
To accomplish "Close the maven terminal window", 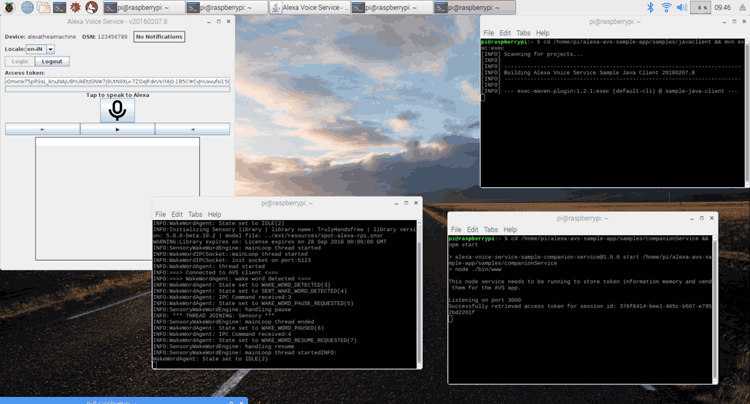I will click(x=744, y=22).
